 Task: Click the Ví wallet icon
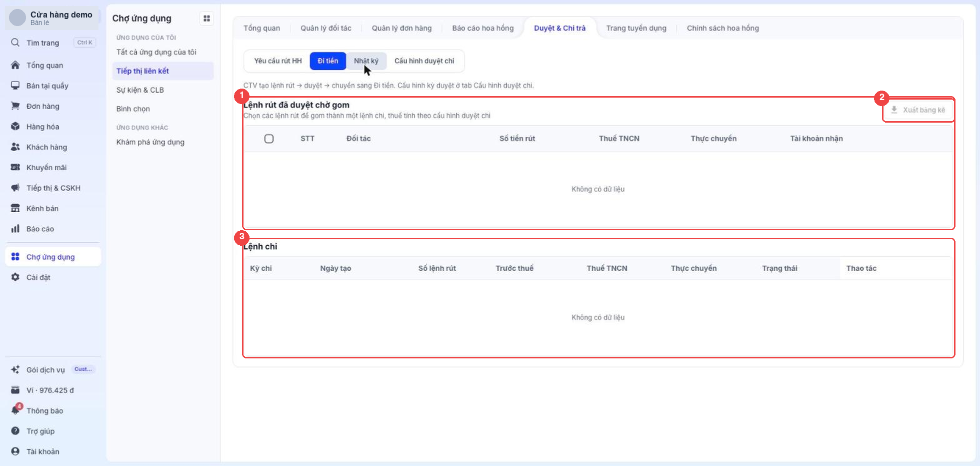point(15,390)
